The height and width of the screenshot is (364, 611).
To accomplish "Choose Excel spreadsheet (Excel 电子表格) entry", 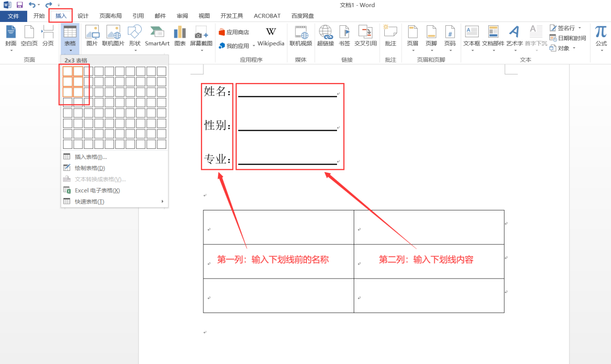I will pyautogui.click(x=114, y=190).
